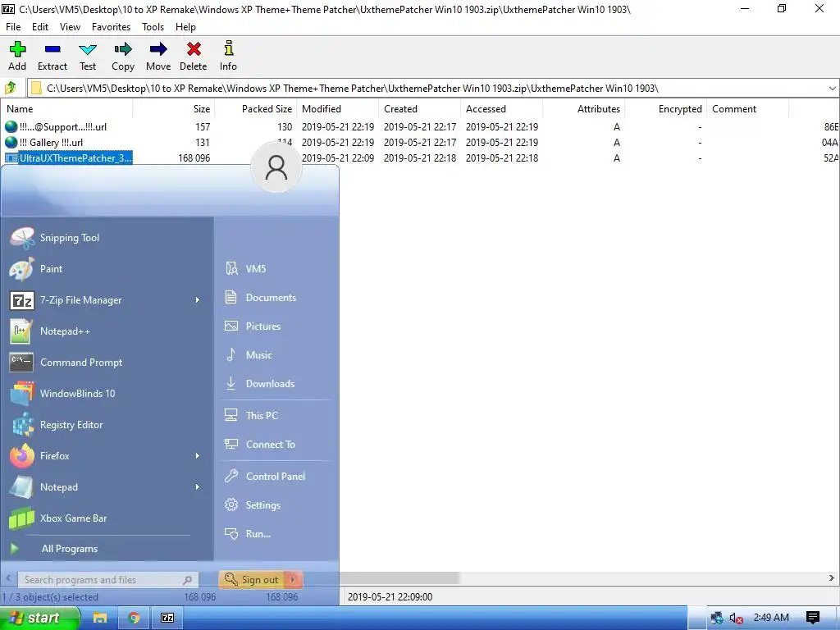Open the File menu

[13, 27]
